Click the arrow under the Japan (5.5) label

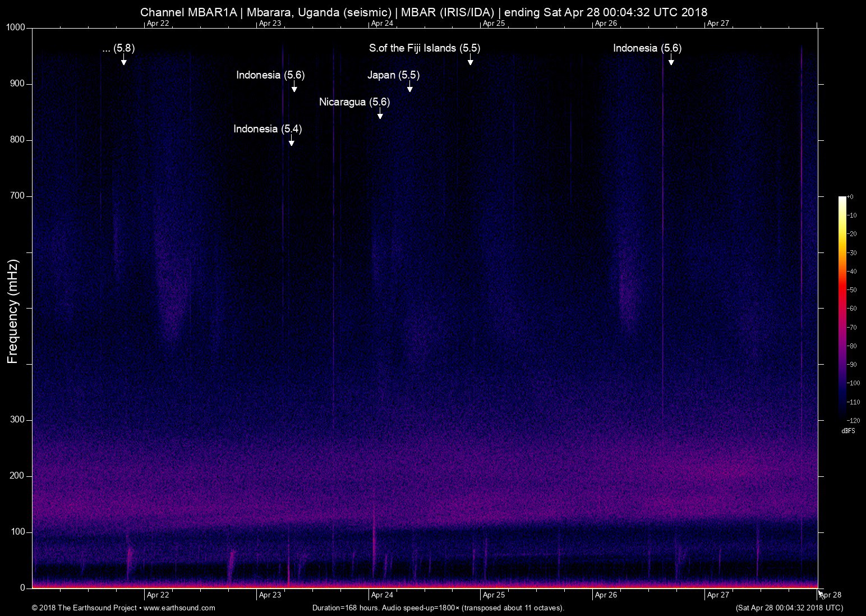tap(410, 87)
